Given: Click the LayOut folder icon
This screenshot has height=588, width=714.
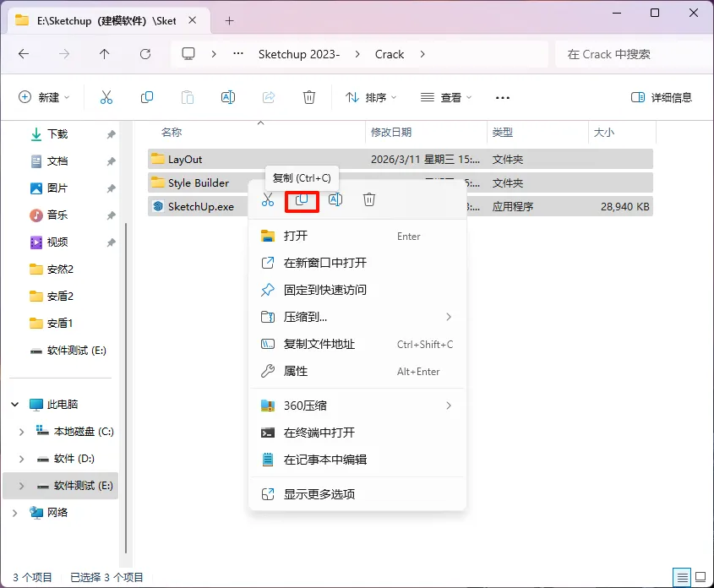Looking at the screenshot, I should (x=157, y=159).
